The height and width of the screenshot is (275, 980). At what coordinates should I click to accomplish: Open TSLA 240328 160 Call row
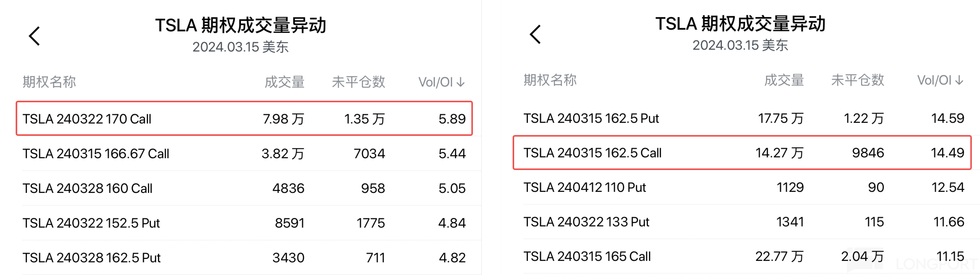pos(244,188)
